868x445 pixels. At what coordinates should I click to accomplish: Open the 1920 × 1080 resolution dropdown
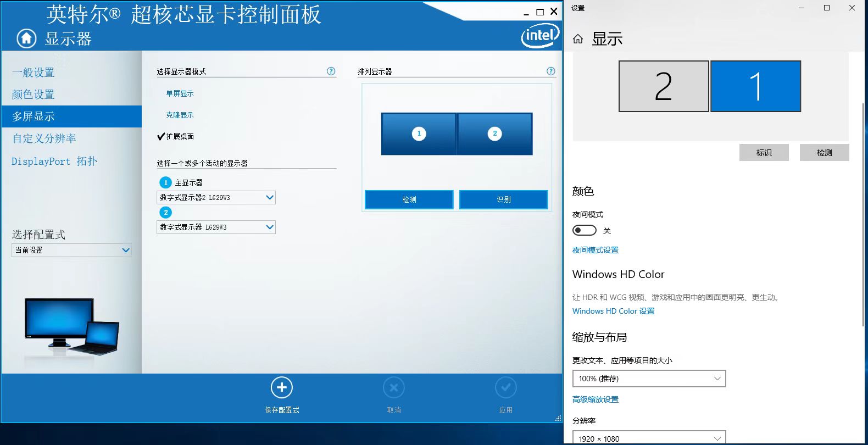click(x=649, y=438)
